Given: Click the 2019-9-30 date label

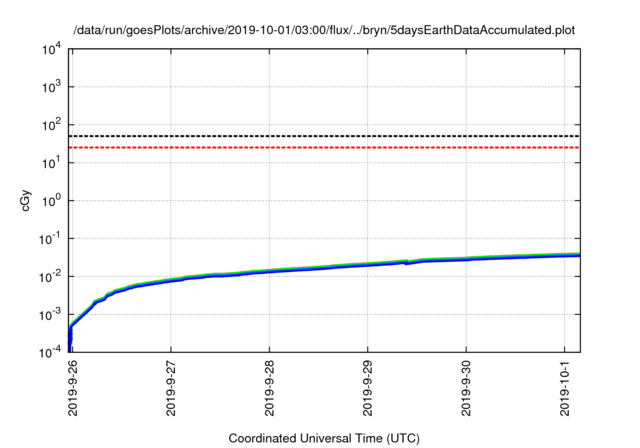Looking at the screenshot, I should [466, 388].
